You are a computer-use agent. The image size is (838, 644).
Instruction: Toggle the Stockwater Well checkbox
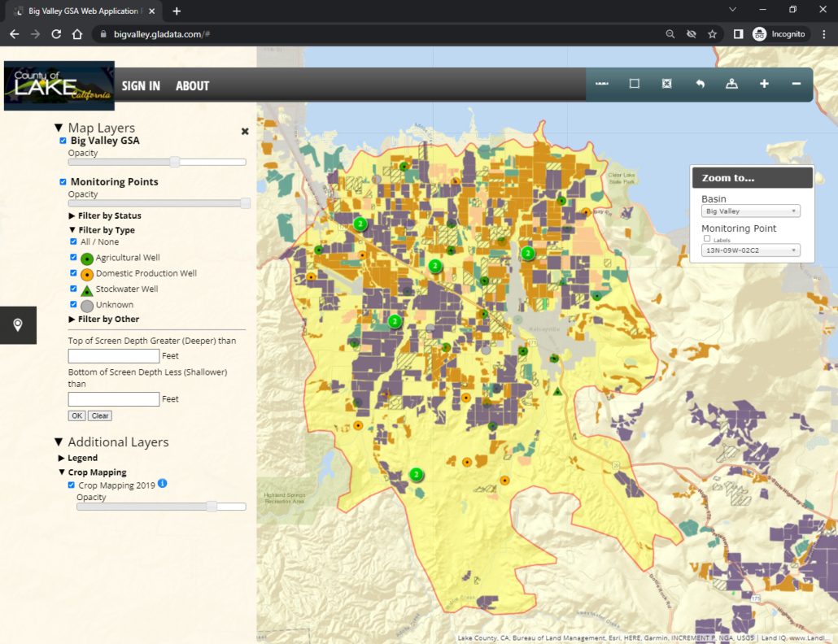[74, 289]
